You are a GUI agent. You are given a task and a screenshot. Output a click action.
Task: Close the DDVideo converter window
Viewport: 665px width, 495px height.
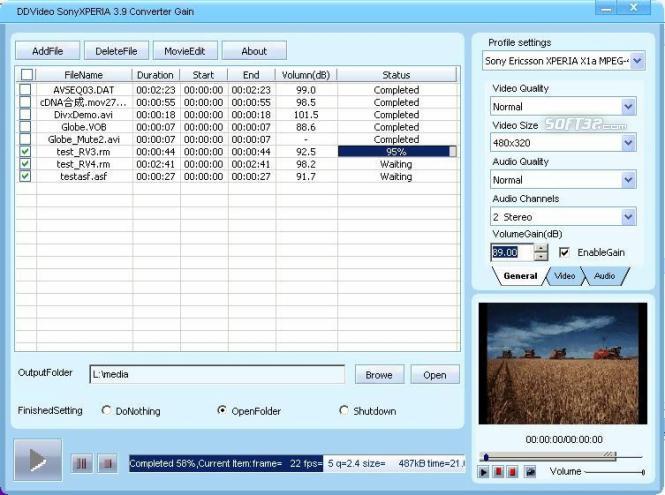click(634, 8)
